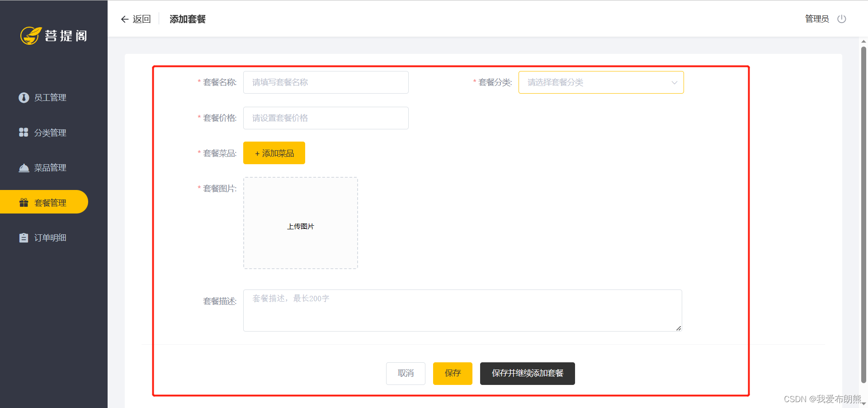
Task: Click the 订单明细 clipboard icon
Action: coord(24,237)
